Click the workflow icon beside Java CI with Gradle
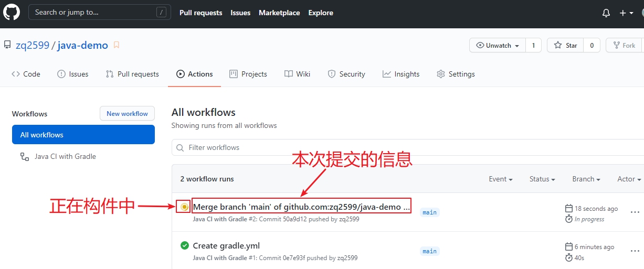Viewport: 644px width, 269px height. point(25,156)
